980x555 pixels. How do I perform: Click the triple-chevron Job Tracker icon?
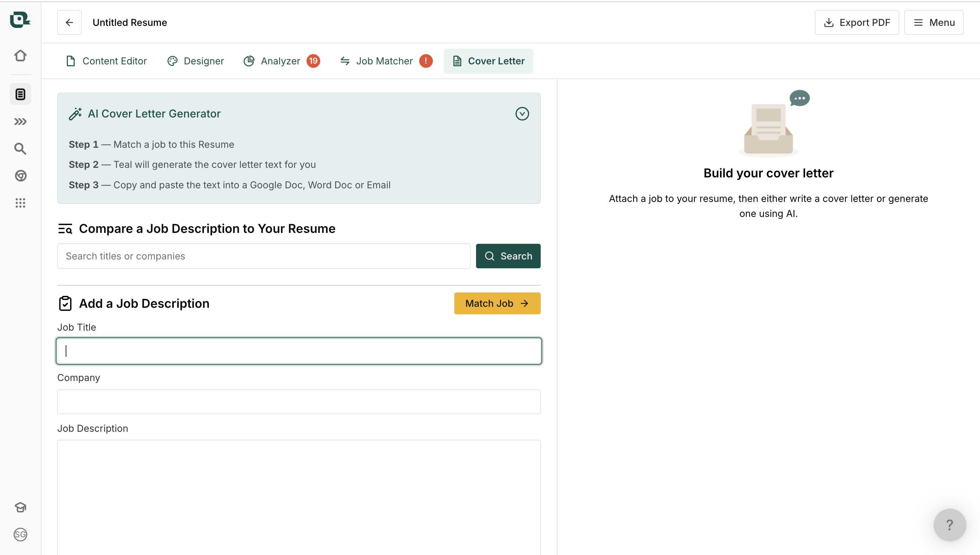coord(20,122)
